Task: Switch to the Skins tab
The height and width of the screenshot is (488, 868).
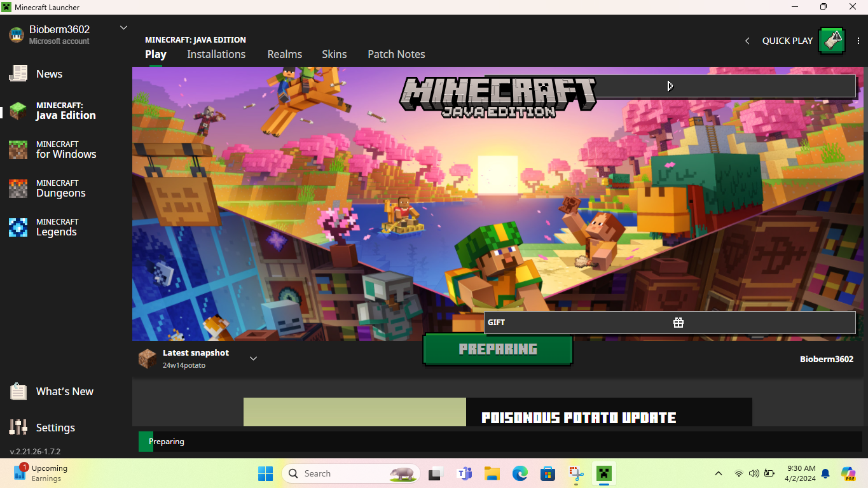Action: tap(334, 55)
